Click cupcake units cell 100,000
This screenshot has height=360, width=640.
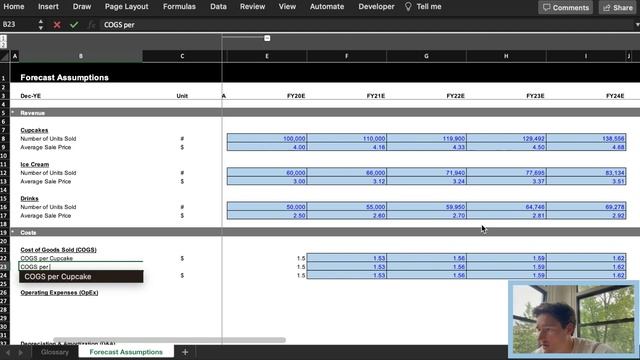[x=267, y=139]
